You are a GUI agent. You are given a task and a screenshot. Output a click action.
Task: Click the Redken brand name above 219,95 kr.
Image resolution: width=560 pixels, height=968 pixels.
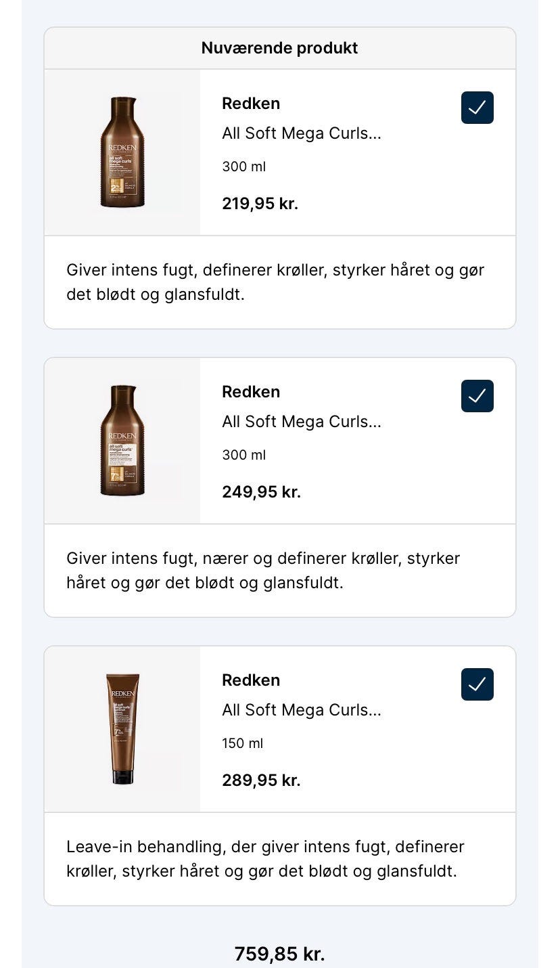(x=251, y=104)
